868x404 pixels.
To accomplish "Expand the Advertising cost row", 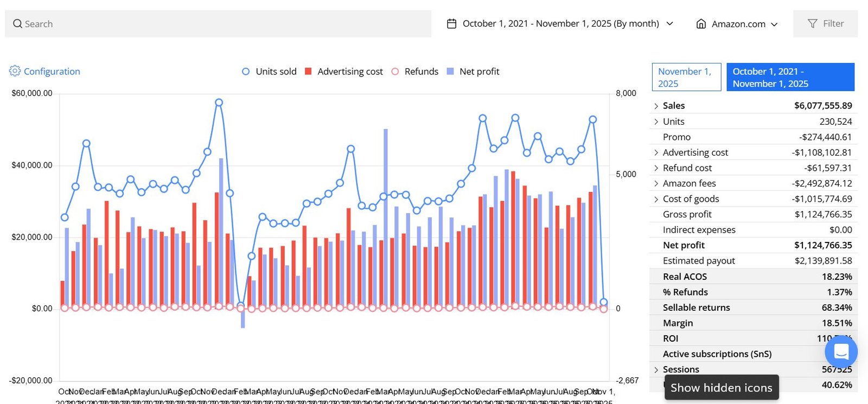I will point(656,153).
